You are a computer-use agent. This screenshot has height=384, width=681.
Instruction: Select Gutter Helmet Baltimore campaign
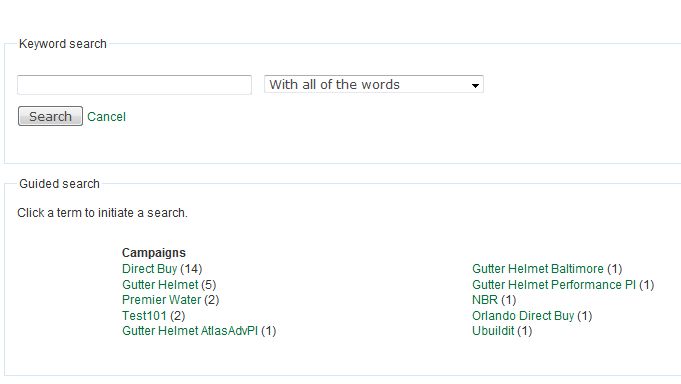click(x=538, y=269)
